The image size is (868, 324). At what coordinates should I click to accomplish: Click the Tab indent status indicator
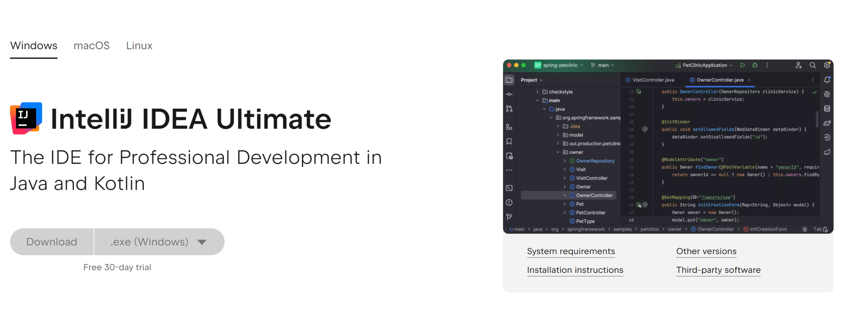821,229
